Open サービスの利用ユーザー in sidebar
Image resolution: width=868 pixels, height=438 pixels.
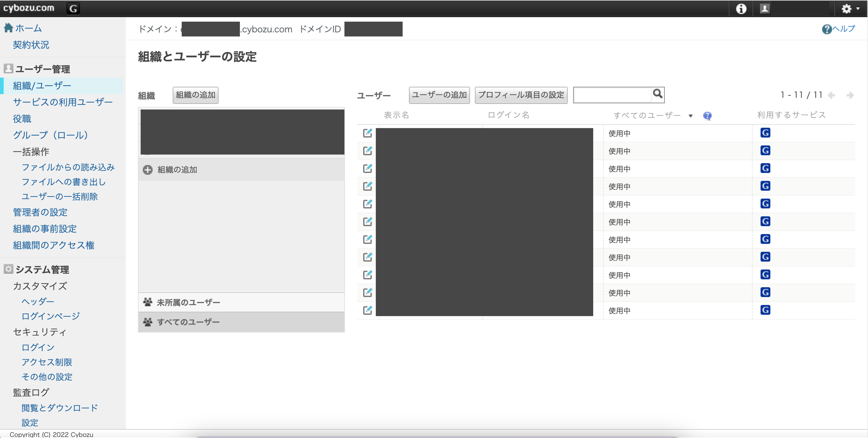(x=63, y=102)
